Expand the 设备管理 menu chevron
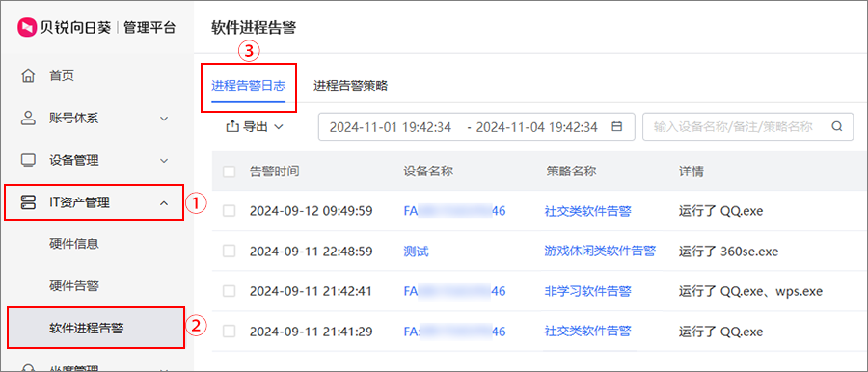The image size is (868, 372). (x=164, y=161)
